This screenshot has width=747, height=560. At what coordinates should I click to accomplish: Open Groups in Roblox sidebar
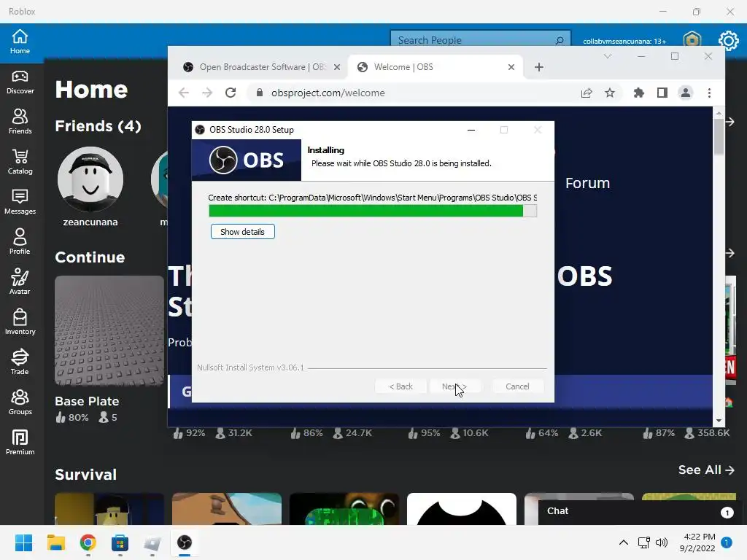(20, 402)
